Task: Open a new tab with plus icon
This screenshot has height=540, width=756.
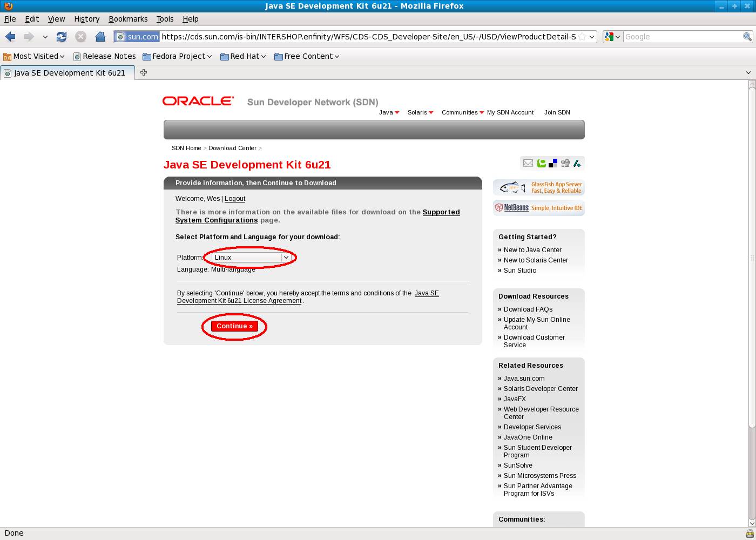Action: tap(144, 72)
